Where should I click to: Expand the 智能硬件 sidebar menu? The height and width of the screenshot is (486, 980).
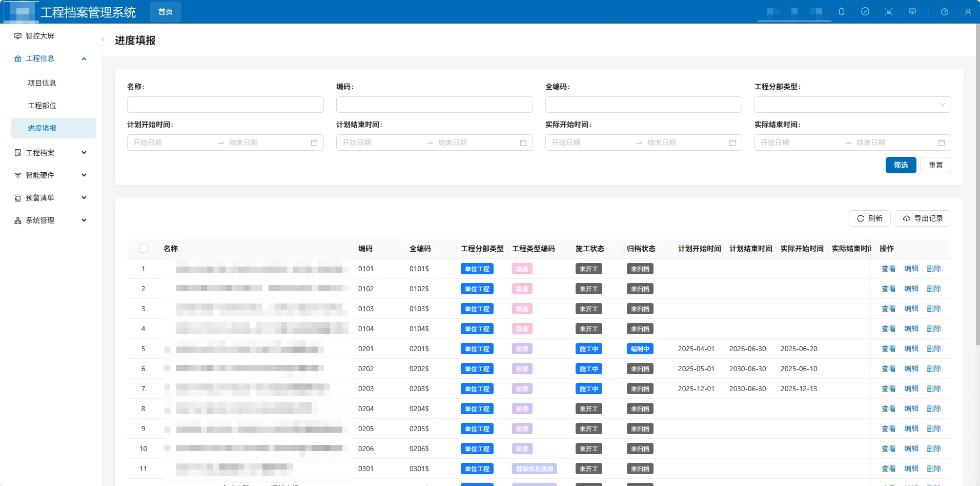(x=51, y=175)
